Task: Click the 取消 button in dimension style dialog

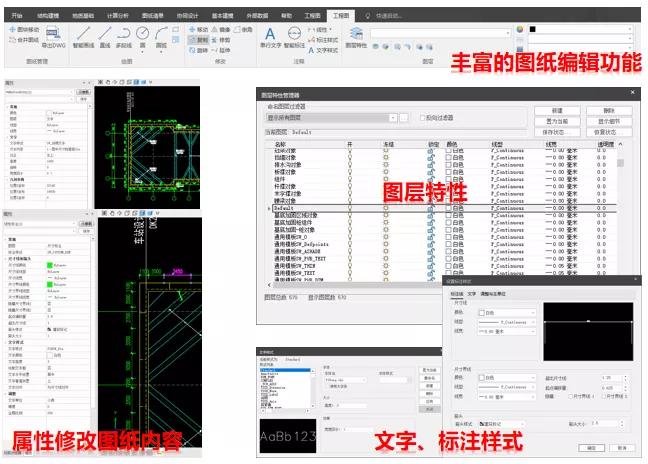Action: (x=622, y=448)
